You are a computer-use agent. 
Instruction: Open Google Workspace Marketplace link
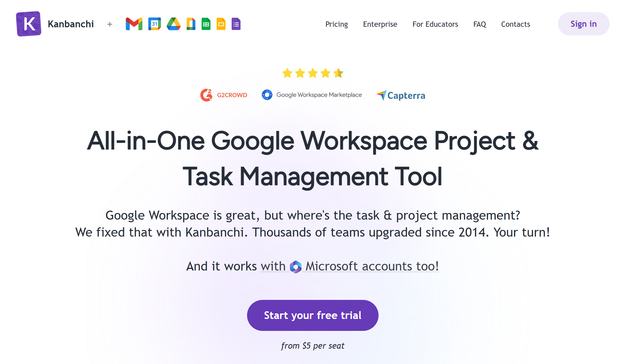coord(312,95)
